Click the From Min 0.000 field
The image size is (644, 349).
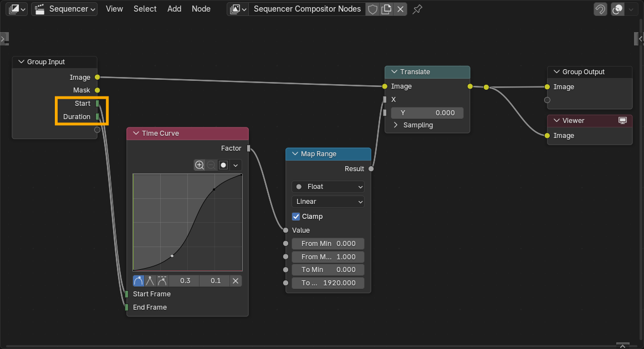click(x=328, y=244)
